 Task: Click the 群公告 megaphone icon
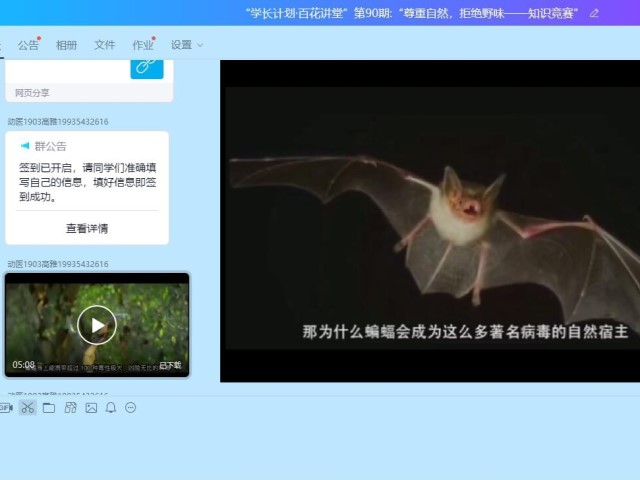[25, 146]
